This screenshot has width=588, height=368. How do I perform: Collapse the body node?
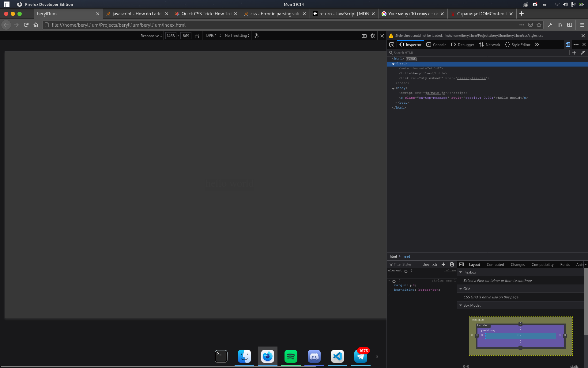[x=393, y=88]
